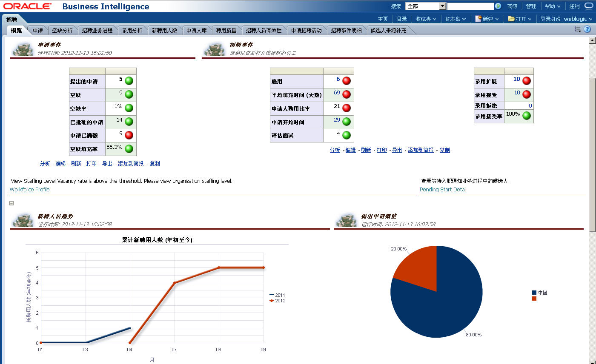Image resolution: width=596 pixels, height=364 pixels.
Task: Open the Workforce Profile link
Action: (x=29, y=190)
